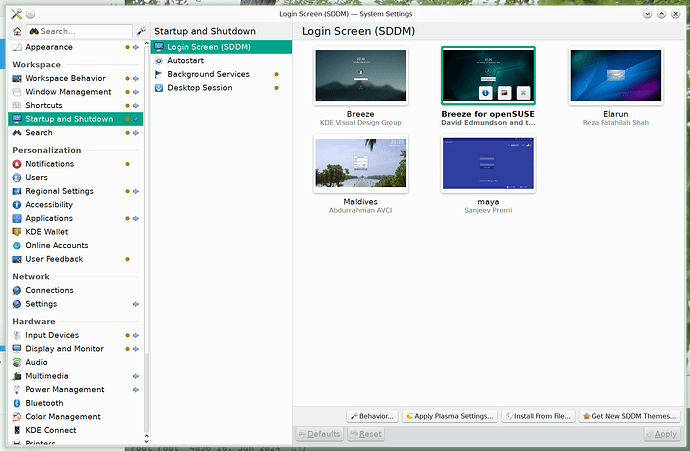Open the Display and Monitor icon
The image size is (690, 451).
pos(17,349)
